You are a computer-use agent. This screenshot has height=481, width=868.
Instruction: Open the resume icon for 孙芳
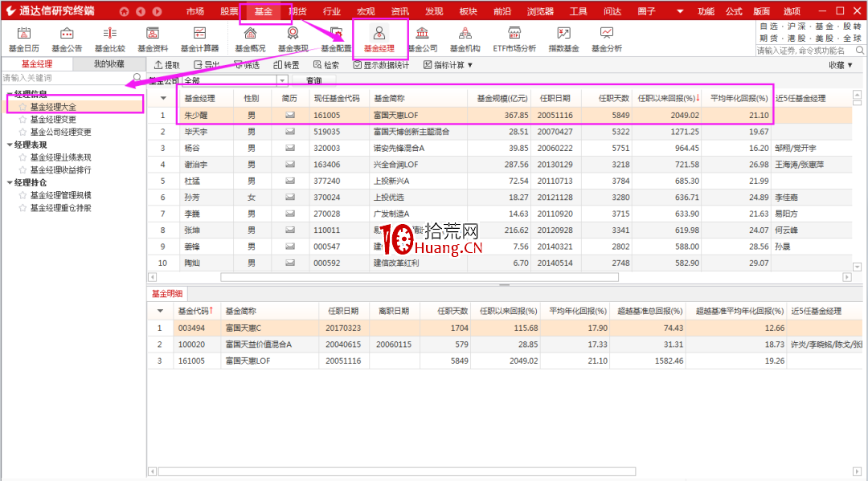tap(289, 198)
